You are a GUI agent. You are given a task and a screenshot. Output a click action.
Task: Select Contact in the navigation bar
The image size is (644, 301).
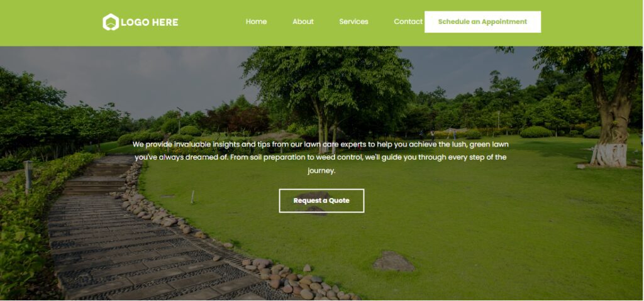tap(408, 22)
